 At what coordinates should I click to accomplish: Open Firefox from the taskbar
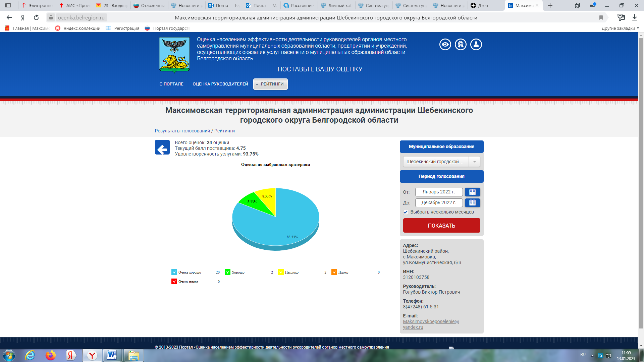tap(51, 355)
